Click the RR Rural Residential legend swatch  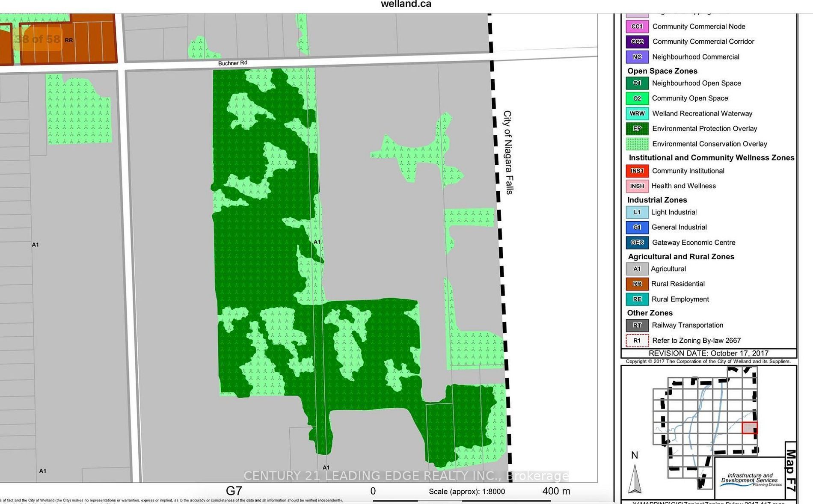pos(637,284)
